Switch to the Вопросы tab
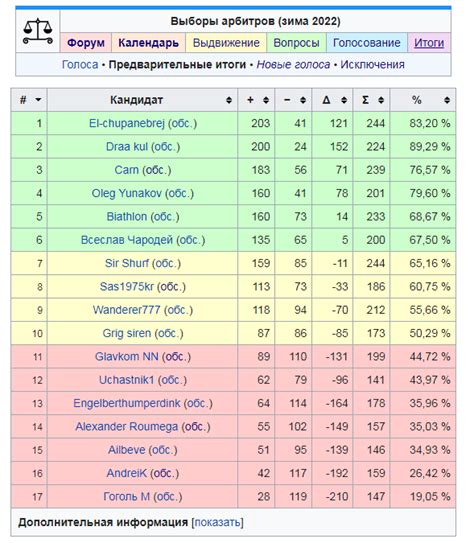474x543 pixels. point(296,43)
